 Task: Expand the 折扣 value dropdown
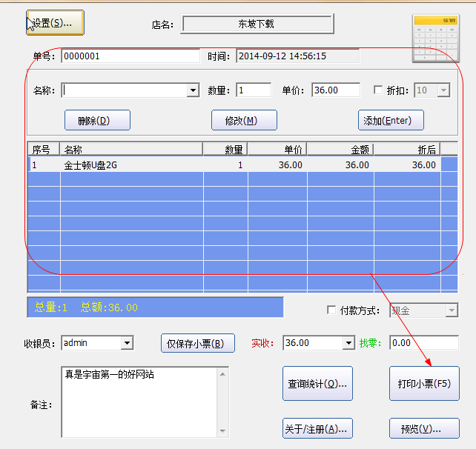(443, 90)
